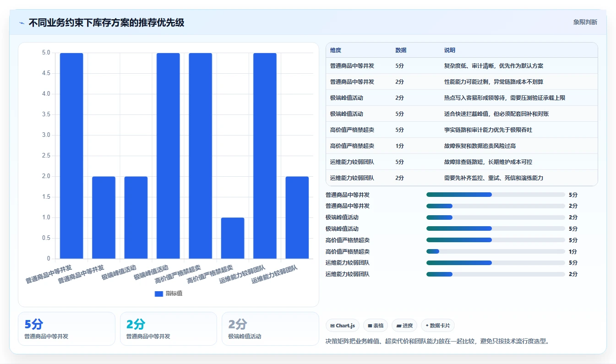Image resolution: width=616 pixels, height=364 pixels.
Task: Click the 高价值严格禁超卖 5分 progress bar
Action: [496, 240]
